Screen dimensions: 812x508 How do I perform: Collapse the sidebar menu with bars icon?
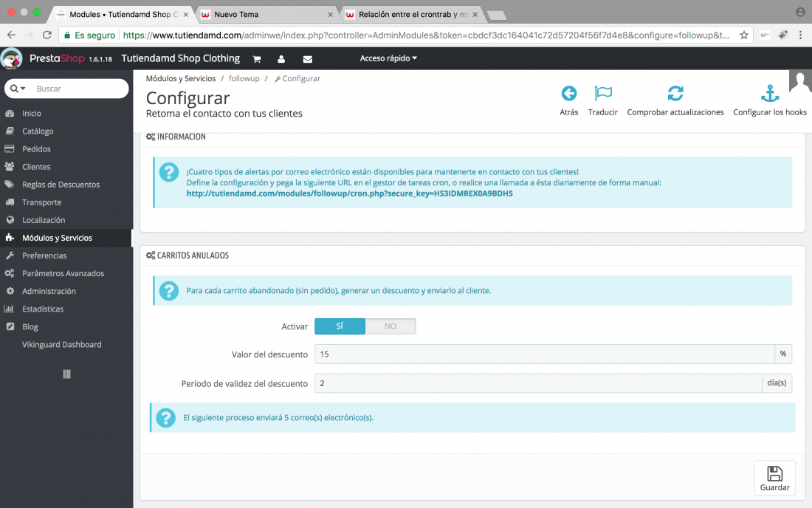coord(66,374)
